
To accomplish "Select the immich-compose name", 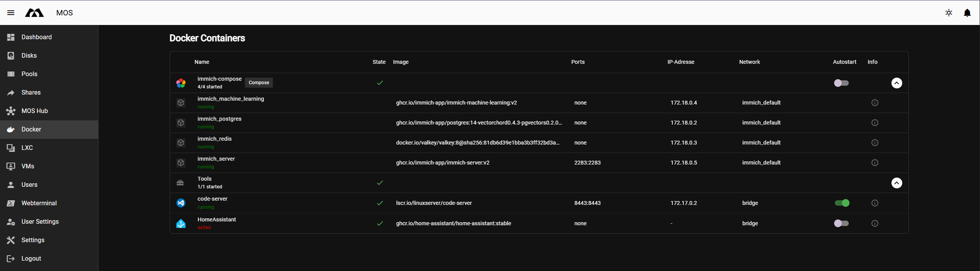I will pyautogui.click(x=219, y=79).
